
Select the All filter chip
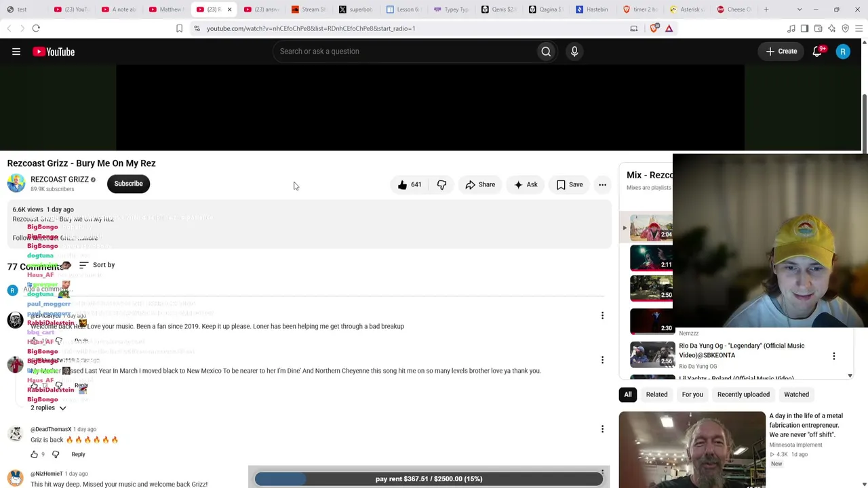(628, 394)
